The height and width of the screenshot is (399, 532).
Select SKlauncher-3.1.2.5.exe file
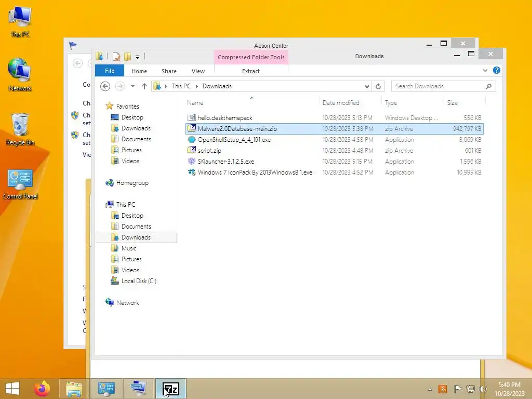click(335, 161)
